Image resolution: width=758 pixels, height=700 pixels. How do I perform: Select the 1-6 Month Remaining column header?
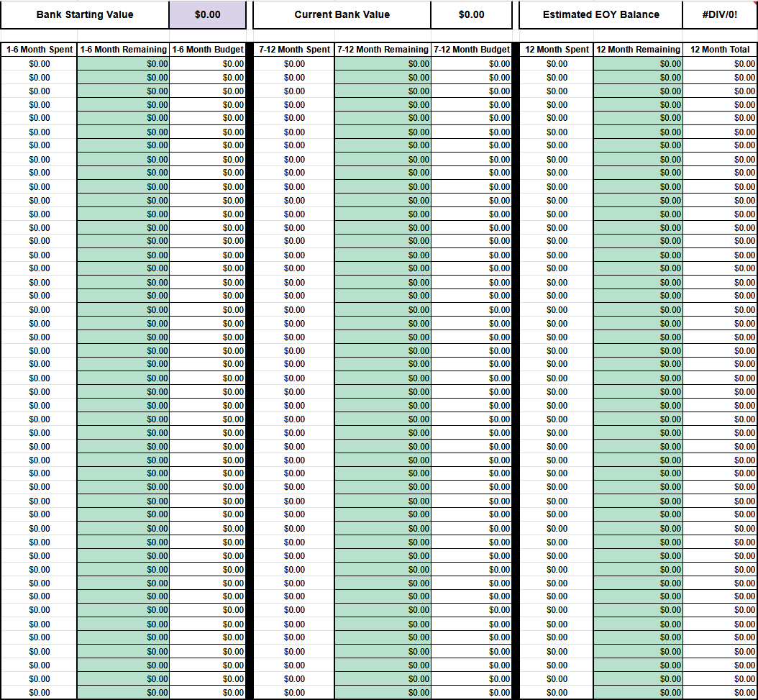[x=123, y=50]
